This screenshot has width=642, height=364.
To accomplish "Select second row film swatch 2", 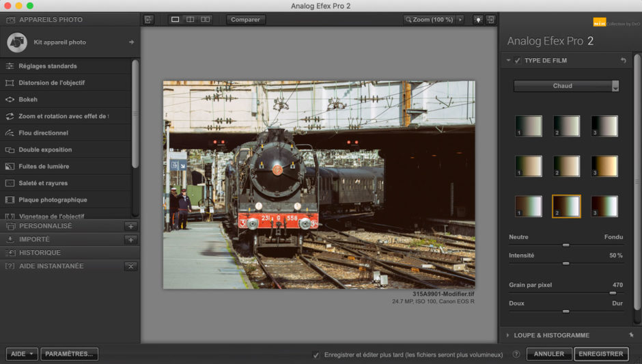I will [x=567, y=166].
